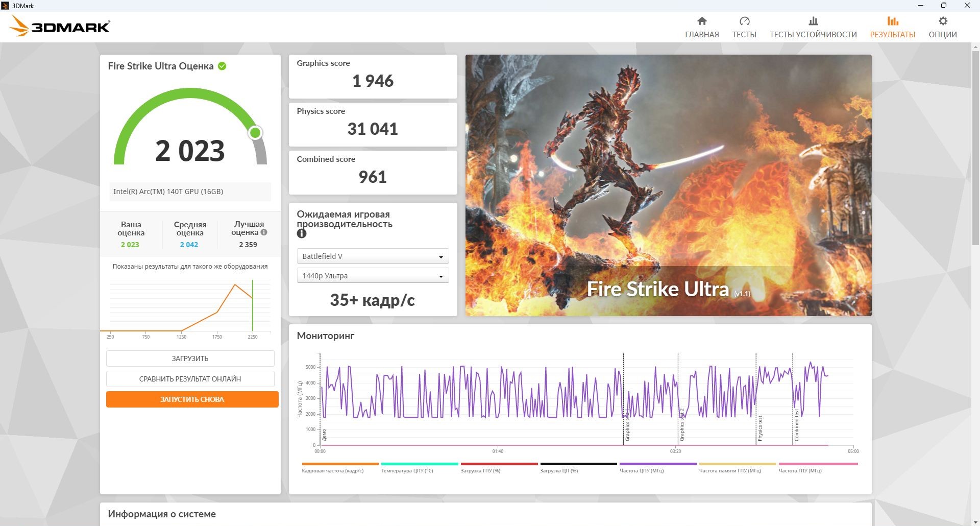Toggle the Частота ЦПУ (МГц) legend series
Image resolution: width=980 pixels, height=526 pixels.
pyautogui.click(x=658, y=468)
